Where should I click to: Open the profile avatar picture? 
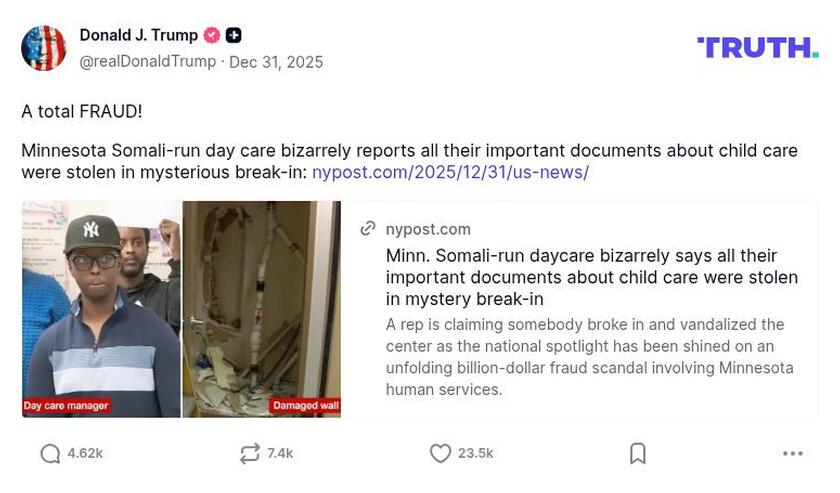[44, 48]
